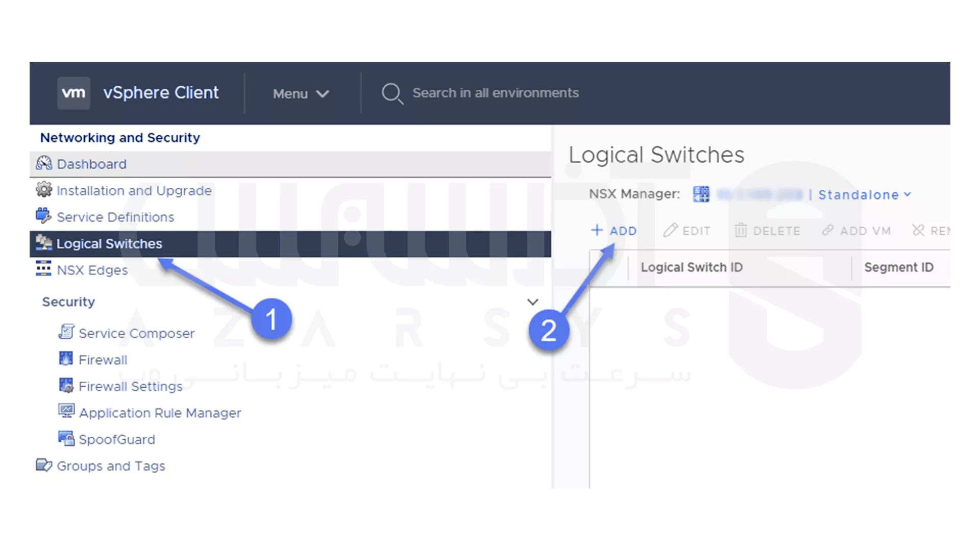
Task: Click the vm logo icon
Action: [x=73, y=93]
